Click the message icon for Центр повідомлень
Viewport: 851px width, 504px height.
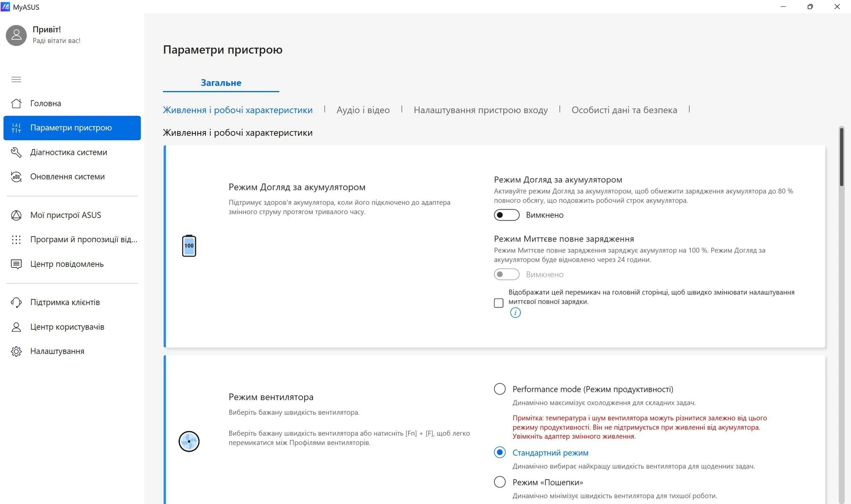coord(16,264)
